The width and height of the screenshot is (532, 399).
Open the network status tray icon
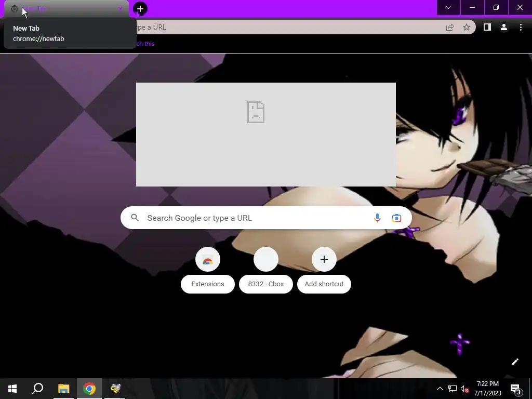(x=453, y=389)
